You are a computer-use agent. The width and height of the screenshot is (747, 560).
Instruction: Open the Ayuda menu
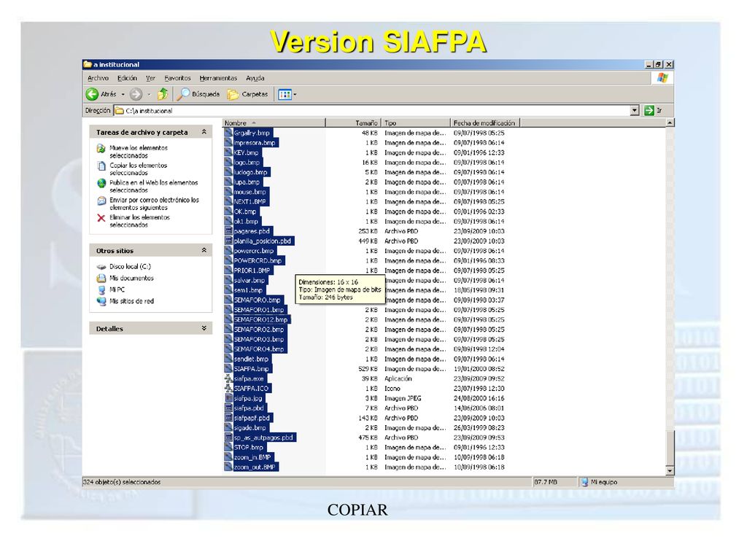[255, 78]
